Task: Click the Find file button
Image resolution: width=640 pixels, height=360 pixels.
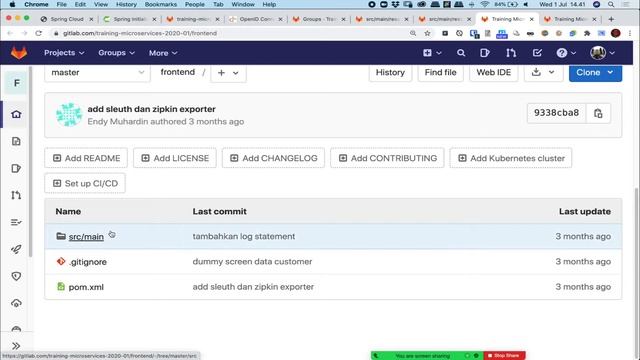Action: [440, 73]
